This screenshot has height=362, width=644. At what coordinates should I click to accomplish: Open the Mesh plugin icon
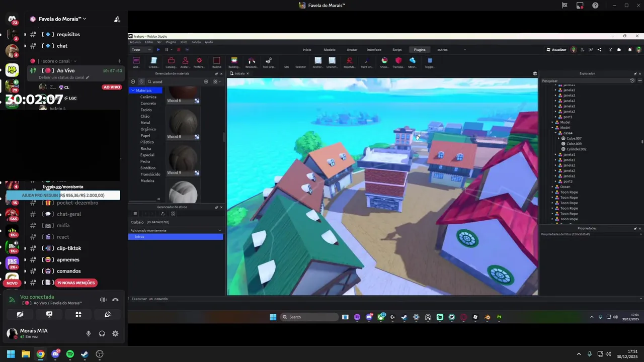(x=413, y=62)
